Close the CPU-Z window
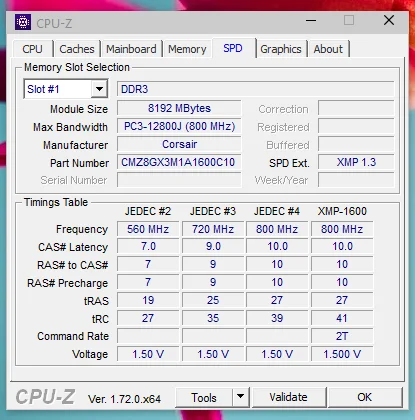 point(389,20)
